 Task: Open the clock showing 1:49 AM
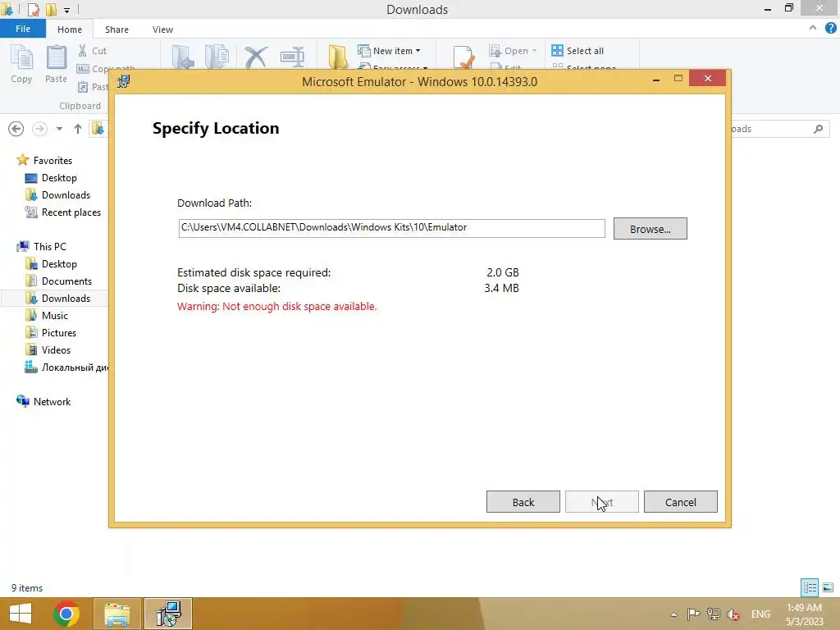tap(805, 614)
